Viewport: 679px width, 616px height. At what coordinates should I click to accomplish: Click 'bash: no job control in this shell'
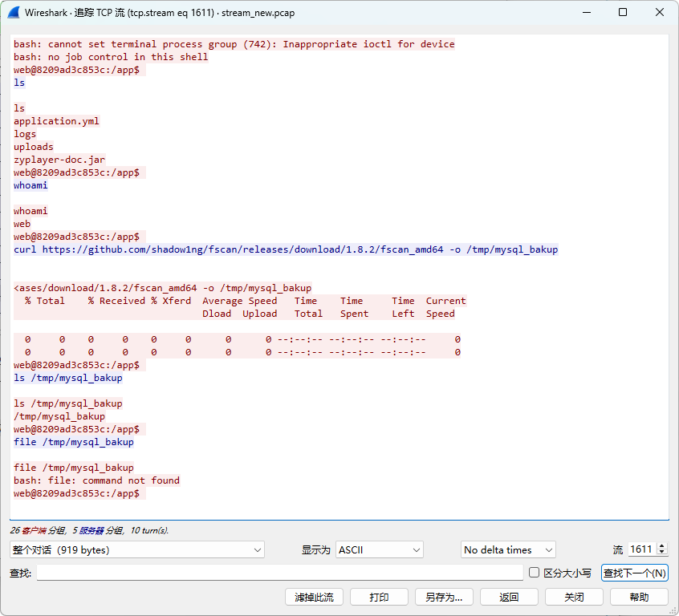(111, 57)
